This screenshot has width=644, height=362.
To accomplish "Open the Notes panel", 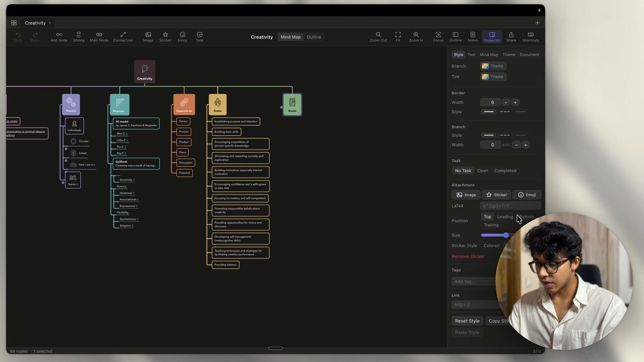I will pyautogui.click(x=473, y=37).
